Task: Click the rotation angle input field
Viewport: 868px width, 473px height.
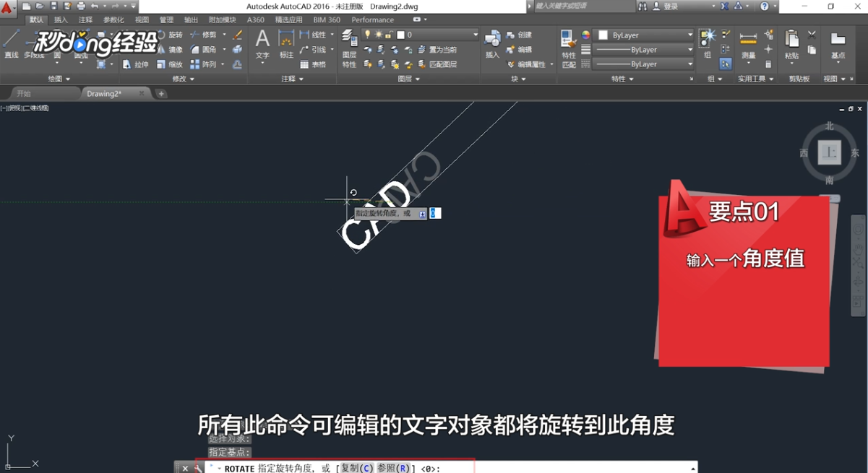Action: (434, 212)
